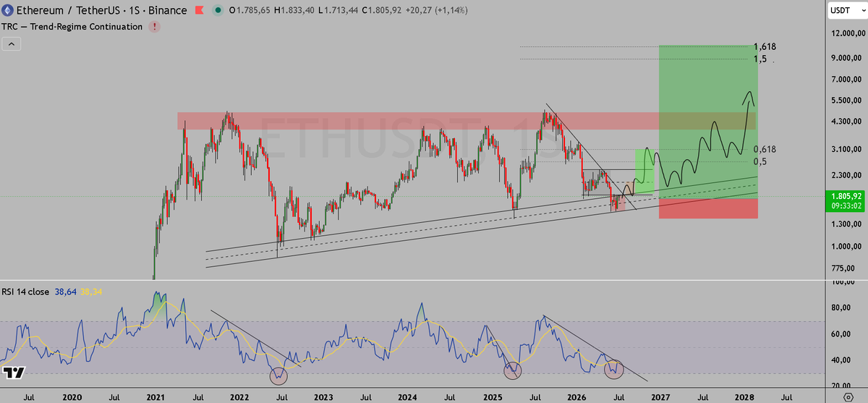The width and height of the screenshot is (868, 403).
Task: Click the current price label 1.805,92
Action: (x=845, y=195)
